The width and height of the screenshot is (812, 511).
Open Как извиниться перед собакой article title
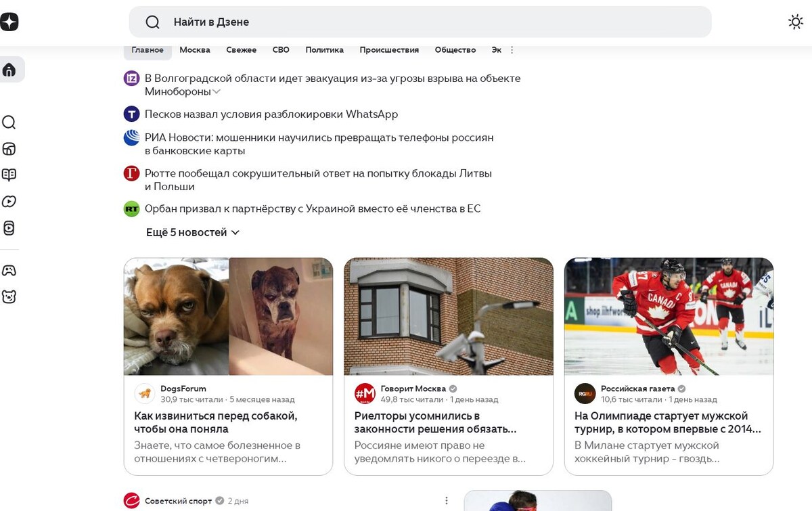pyautogui.click(x=216, y=422)
